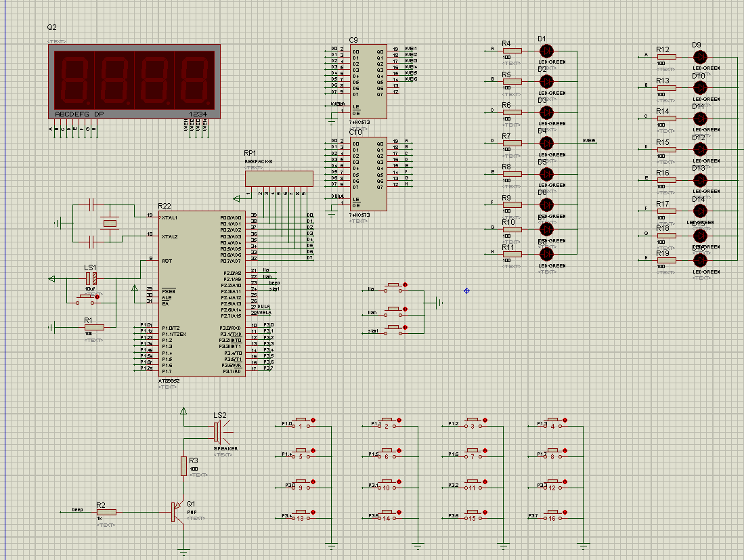Select LED D3
Screen dimensions: 744x560
point(546,112)
